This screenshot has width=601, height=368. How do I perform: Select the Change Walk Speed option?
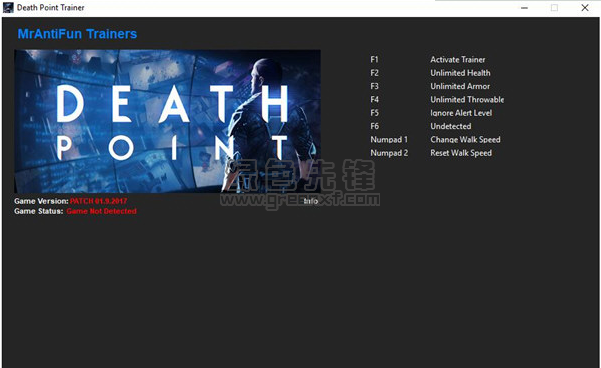point(465,140)
